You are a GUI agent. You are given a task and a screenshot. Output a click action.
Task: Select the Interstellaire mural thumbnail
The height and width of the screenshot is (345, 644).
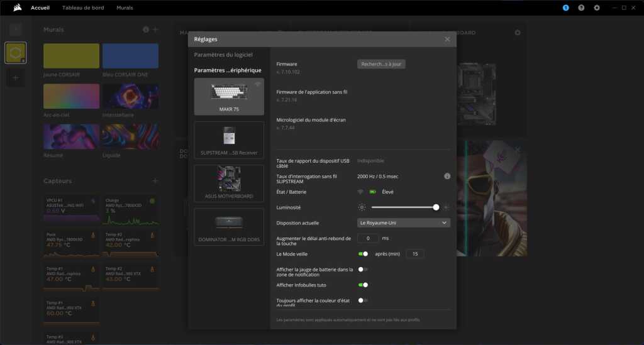130,96
